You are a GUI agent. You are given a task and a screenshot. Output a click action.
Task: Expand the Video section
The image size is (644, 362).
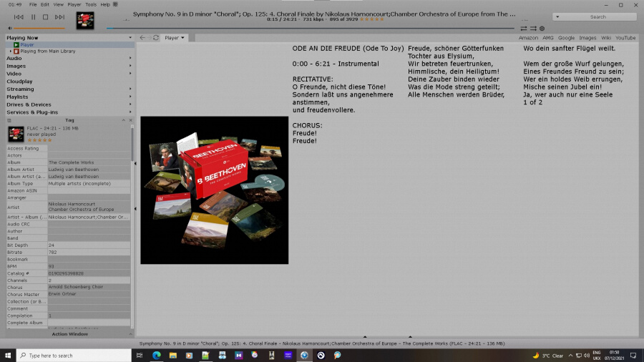[130, 74]
